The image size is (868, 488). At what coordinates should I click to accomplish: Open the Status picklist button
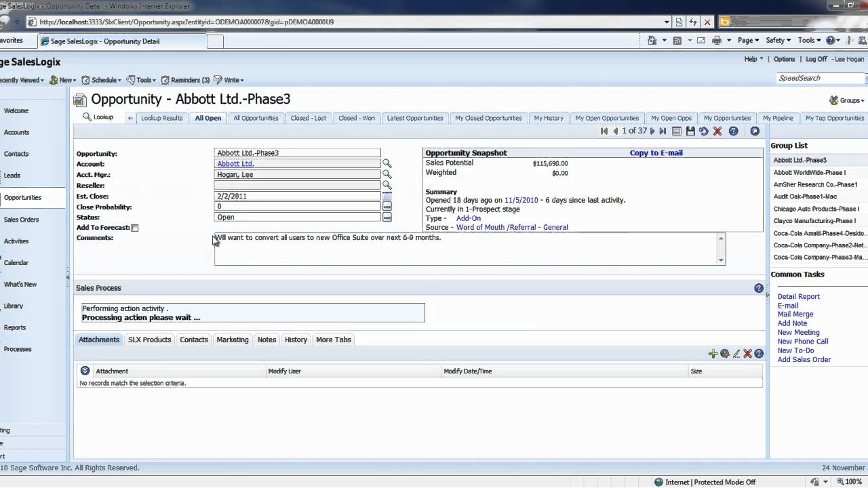387,218
